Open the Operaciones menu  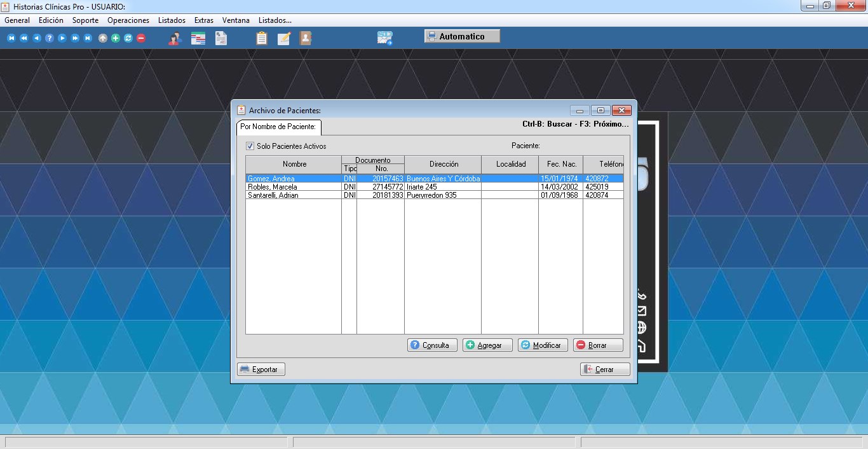pyautogui.click(x=128, y=20)
